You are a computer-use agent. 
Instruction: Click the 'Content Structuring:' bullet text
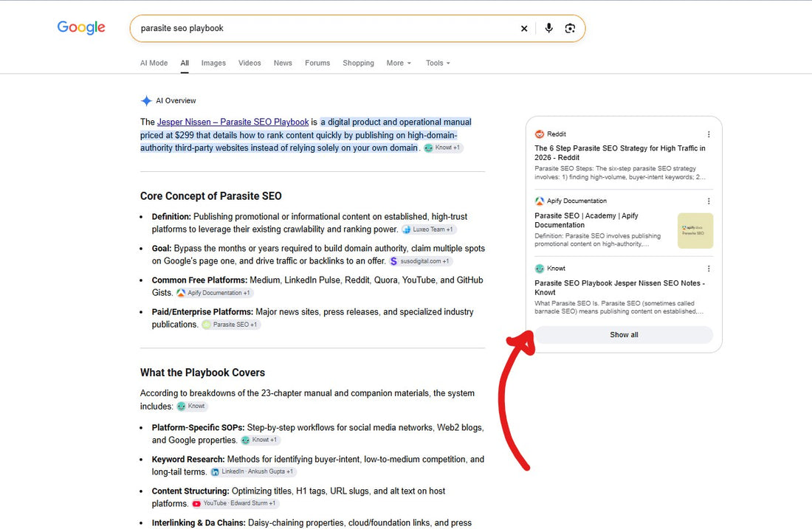pos(190,491)
